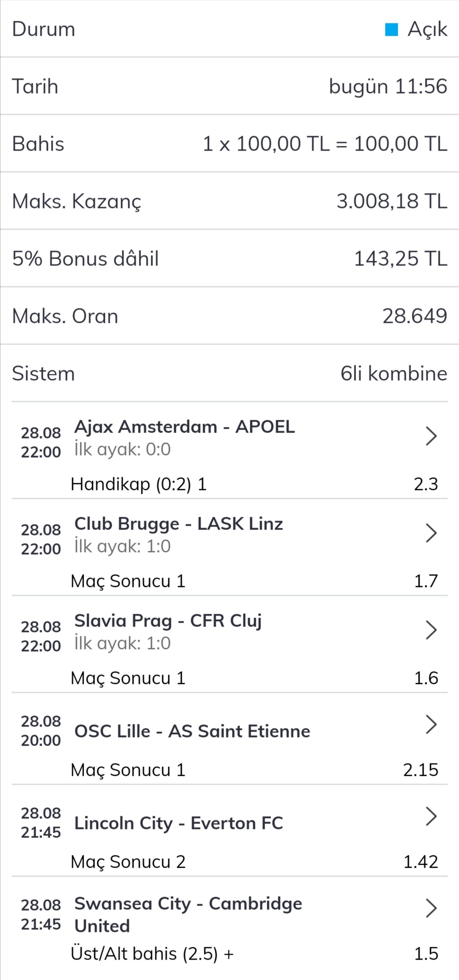Select the Club Brugge - LASK Linz title
Viewport: 459px width, 980px height.
178,524
